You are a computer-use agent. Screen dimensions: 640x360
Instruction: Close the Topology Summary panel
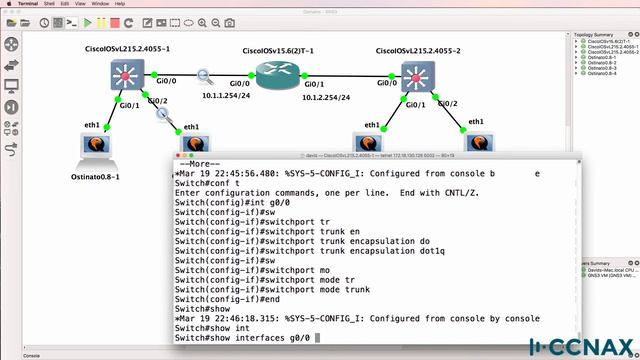[x=637, y=35]
